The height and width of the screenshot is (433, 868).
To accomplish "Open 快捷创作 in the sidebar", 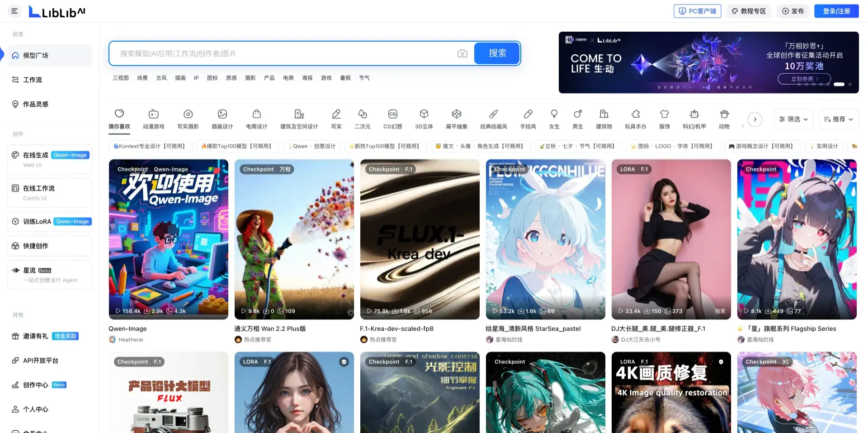I will (x=50, y=246).
